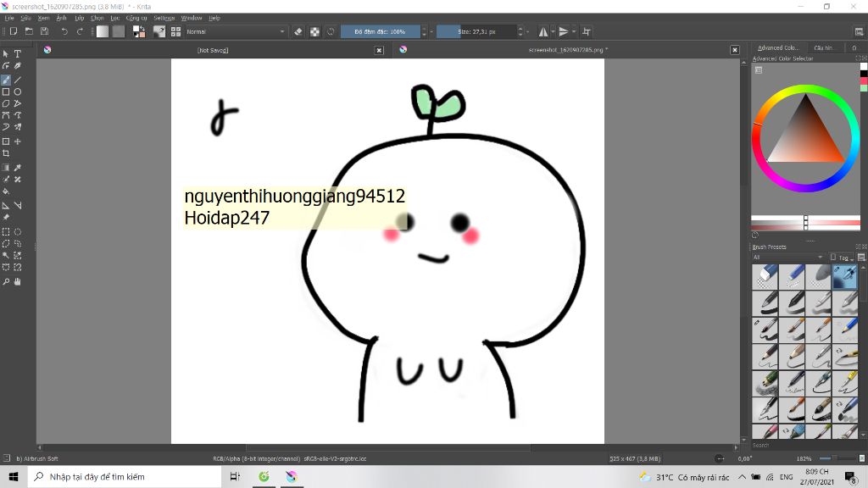
Task: Redo the last action
Action: (x=80, y=31)
